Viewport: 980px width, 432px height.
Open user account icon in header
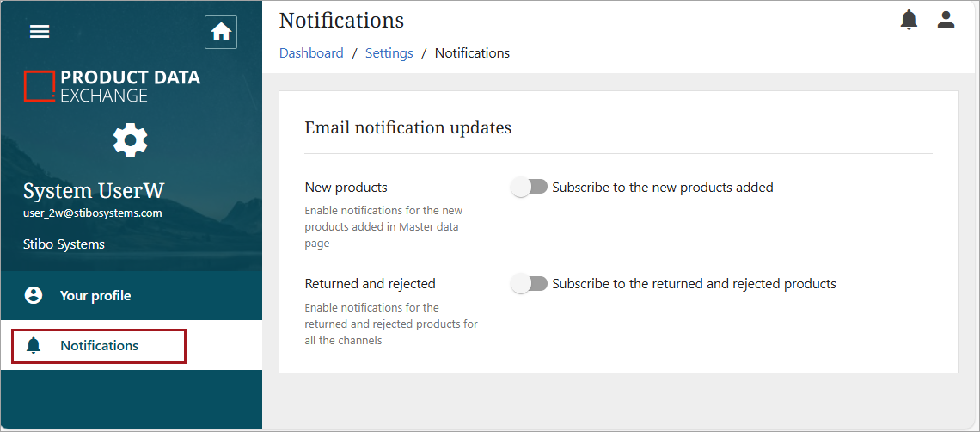(x=946, y=20)
